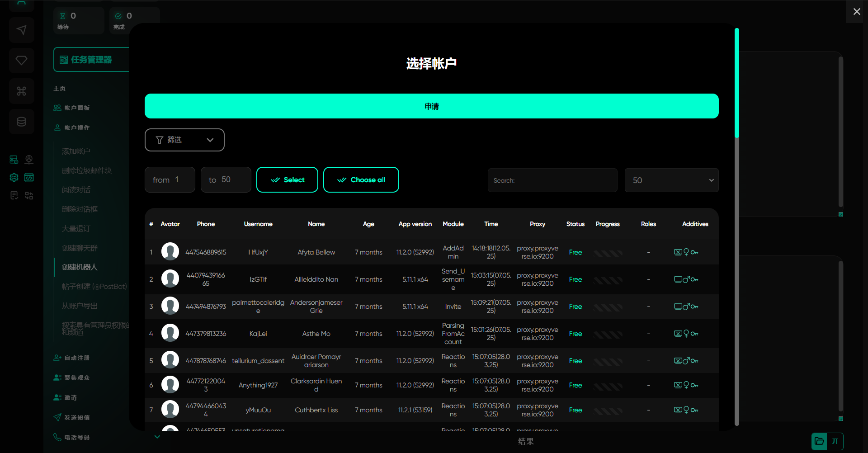868x453 pixels.
Task: Open the code window icon
Action: [29, 178]
